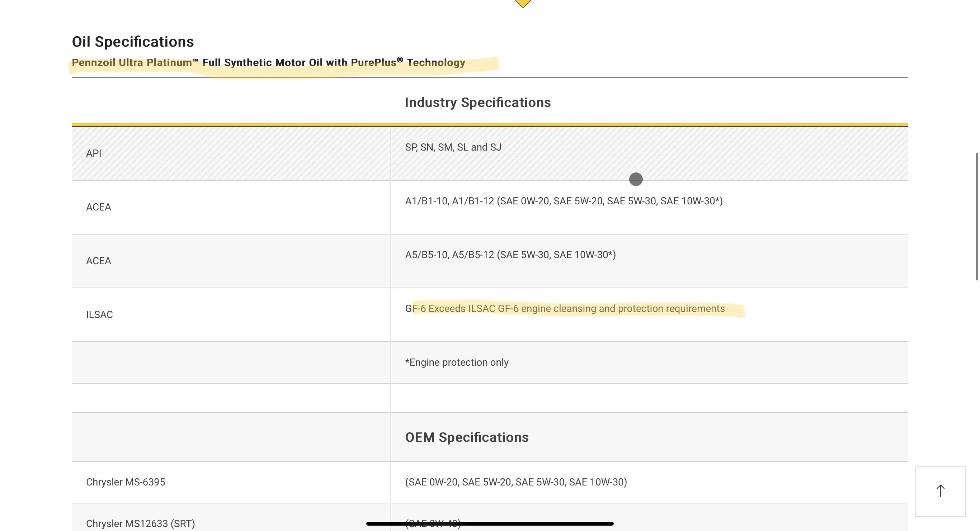Click the ACEA label beside A5/B5-10

point(99,261)
